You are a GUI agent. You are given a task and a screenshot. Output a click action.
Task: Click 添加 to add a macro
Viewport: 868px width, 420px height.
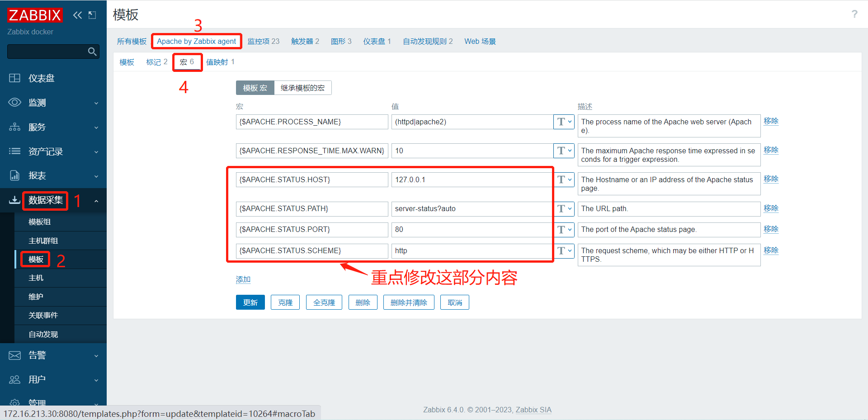(x=243, y=279)
